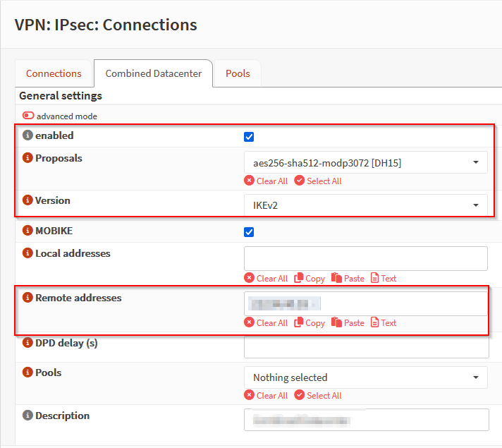The width and height of the screenshot is (502, 448).
Task: Click into the Local addresses field
Action: 365,258
